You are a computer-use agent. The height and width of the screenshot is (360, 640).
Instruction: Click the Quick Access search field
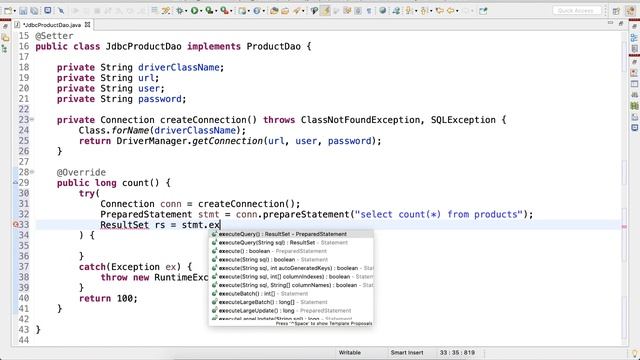click(x=577, y=11)
